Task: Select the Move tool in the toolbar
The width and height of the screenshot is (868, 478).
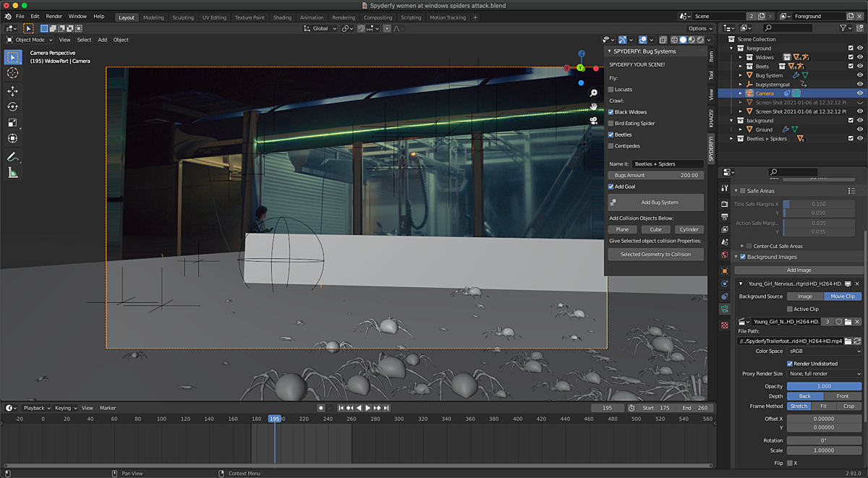Action: click(x=12, y=90)
